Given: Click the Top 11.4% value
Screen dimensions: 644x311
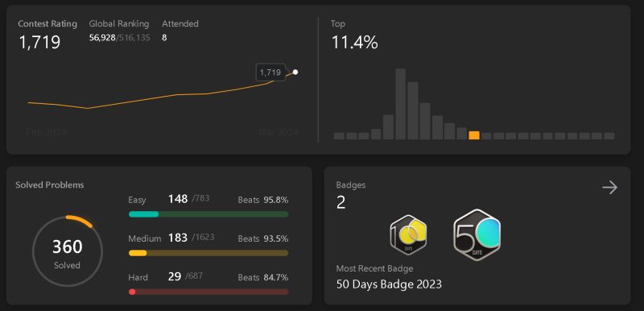Looking at the screenshot, I should (354, 43).
